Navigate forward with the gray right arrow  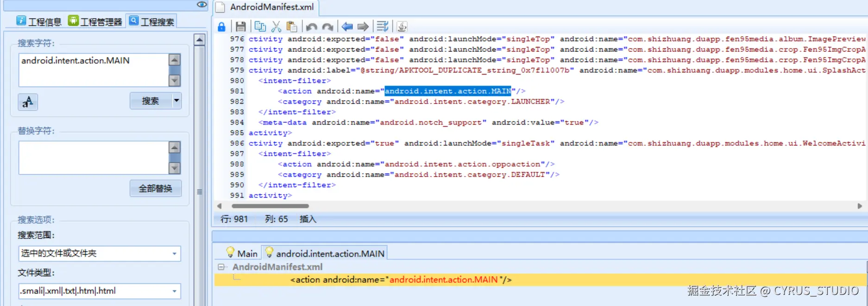tap(363, 27)
